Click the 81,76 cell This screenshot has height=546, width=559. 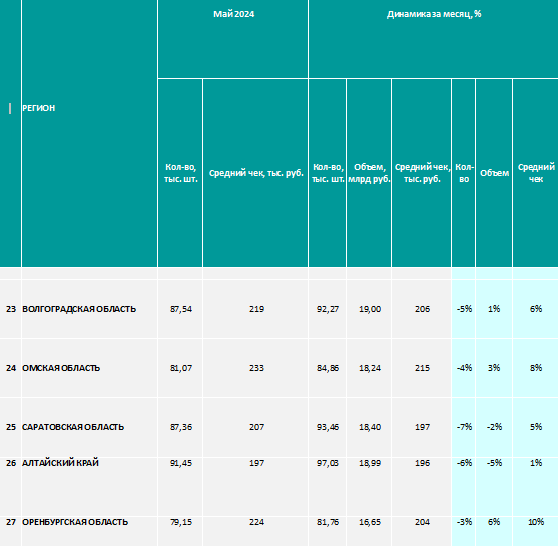coord(328,531)
